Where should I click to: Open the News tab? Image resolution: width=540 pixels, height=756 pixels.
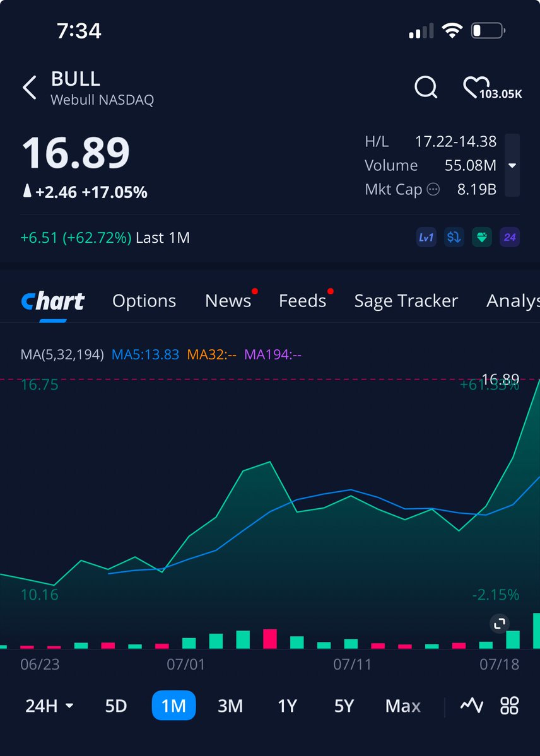(228, 301)
